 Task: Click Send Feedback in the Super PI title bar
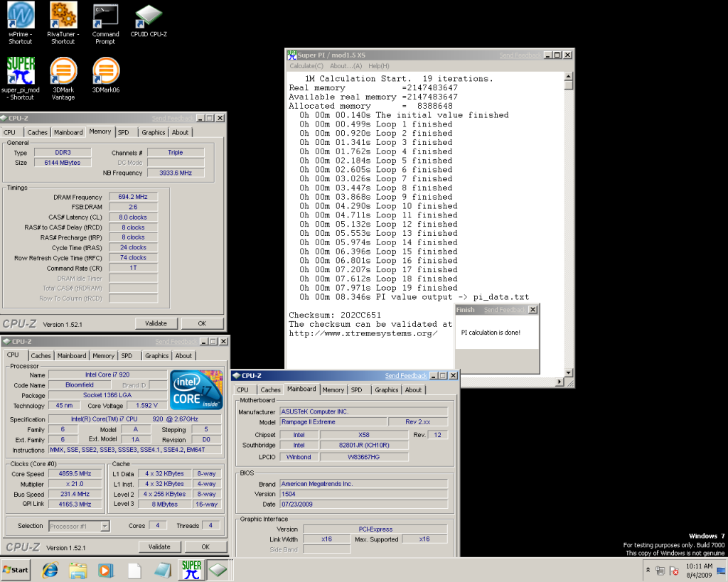tap(520, 55)
